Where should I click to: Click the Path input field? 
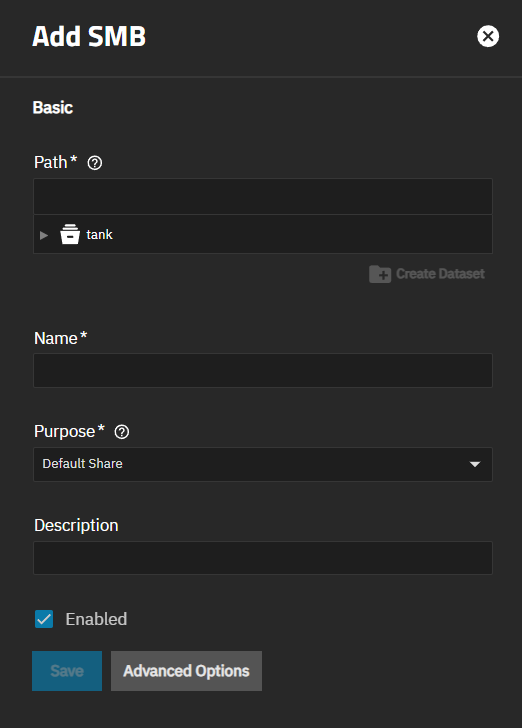pos(263,196)
